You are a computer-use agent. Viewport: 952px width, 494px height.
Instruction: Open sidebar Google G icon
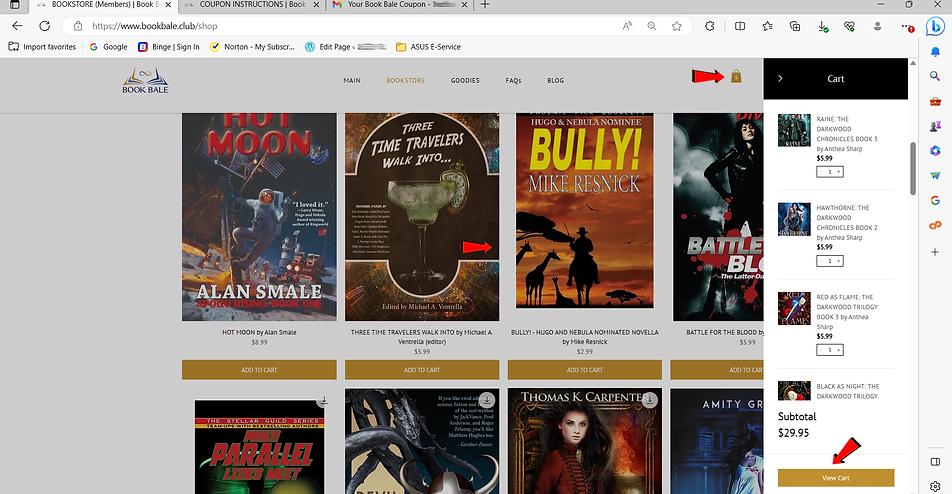tap(935, 200)
